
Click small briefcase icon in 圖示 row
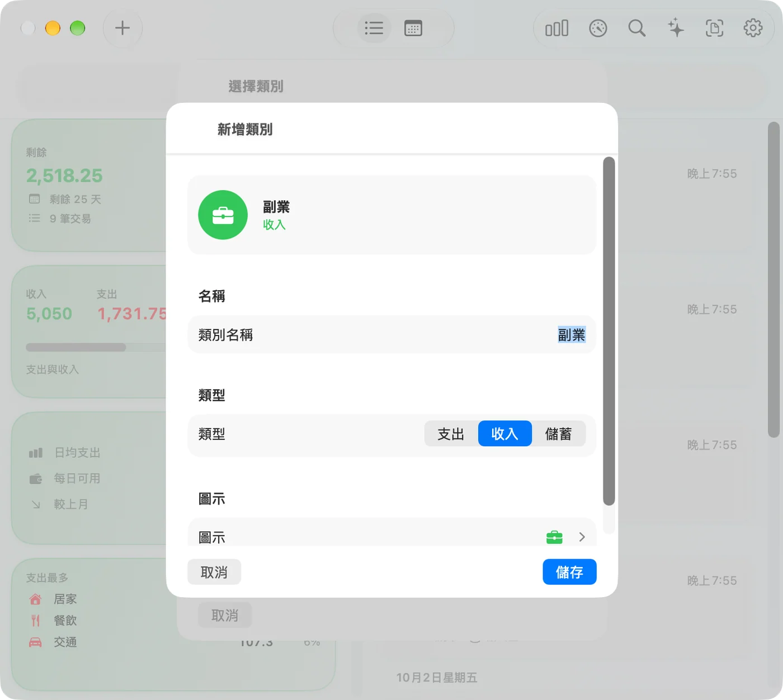click(x=554, y=537)
